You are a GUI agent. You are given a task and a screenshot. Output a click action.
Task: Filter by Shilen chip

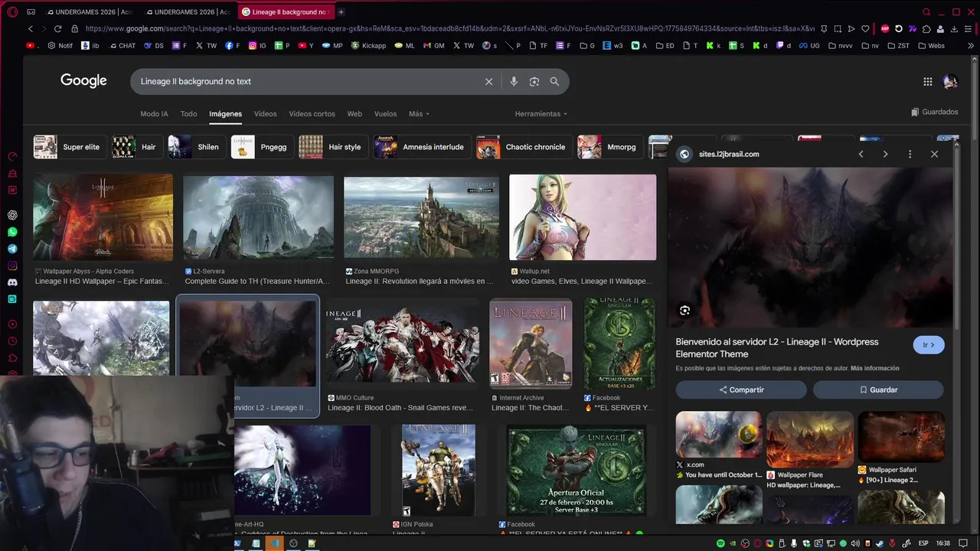(195, 147)
